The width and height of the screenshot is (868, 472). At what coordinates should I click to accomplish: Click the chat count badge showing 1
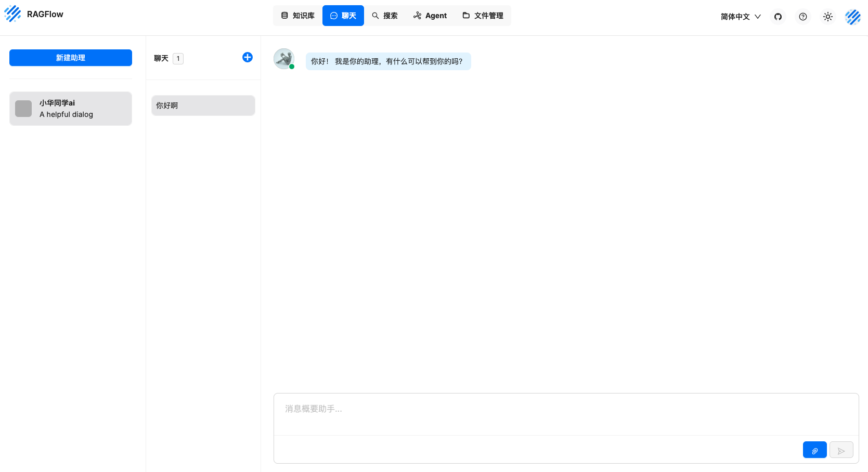pos(178,59)
